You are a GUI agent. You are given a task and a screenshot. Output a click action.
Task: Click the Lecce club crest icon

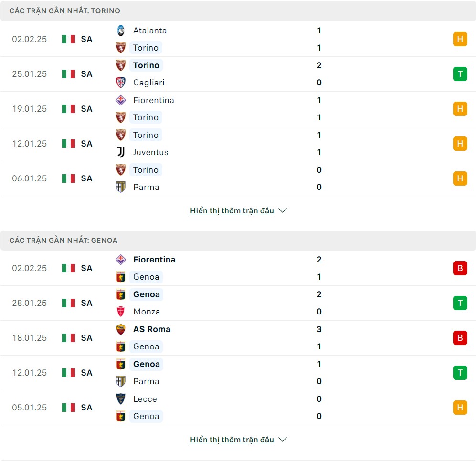121,399
